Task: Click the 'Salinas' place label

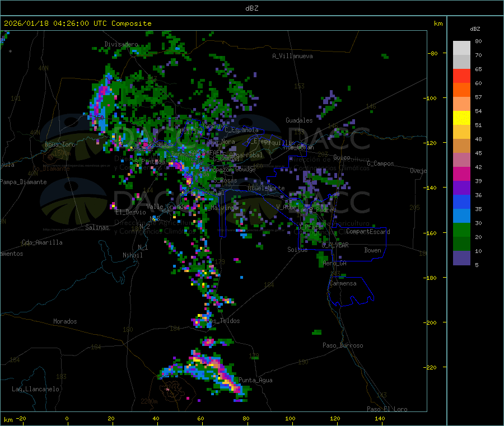Action: (97, 227)
